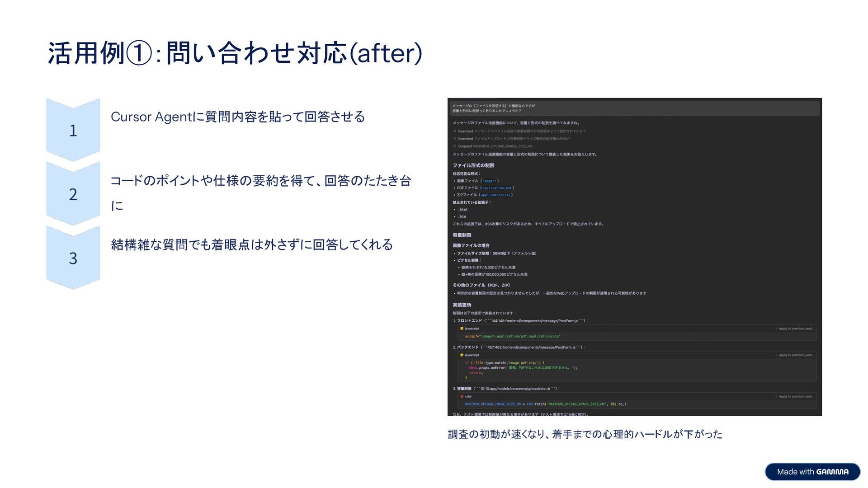Screen dimensions: 868x488
Task: Open the application/pdf inline code link
Action: point(497,188)
